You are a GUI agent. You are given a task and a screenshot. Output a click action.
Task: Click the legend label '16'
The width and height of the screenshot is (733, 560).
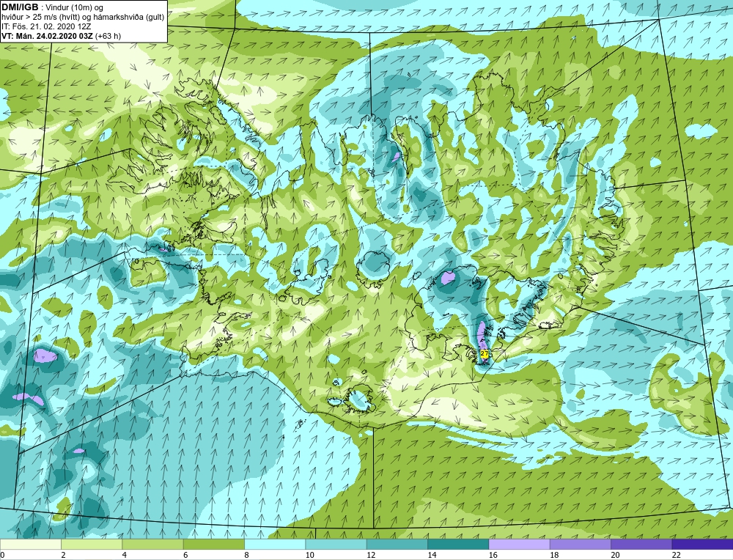pos(493,555)
